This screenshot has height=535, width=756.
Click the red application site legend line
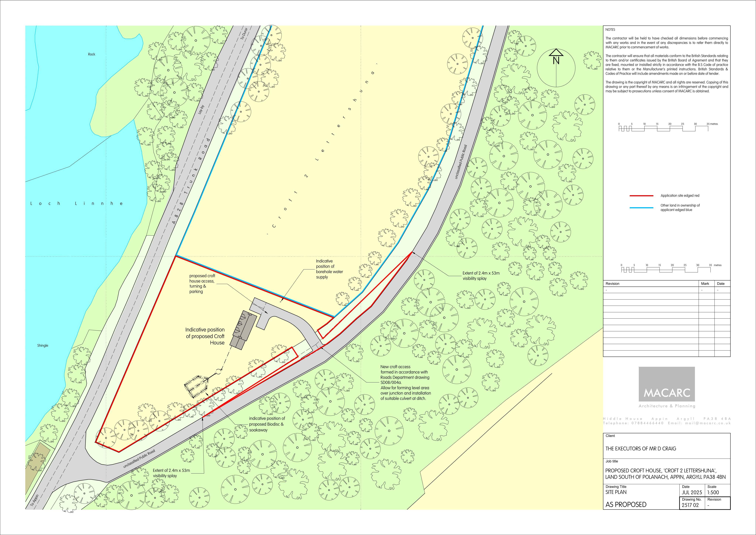[x=641, y=196]
